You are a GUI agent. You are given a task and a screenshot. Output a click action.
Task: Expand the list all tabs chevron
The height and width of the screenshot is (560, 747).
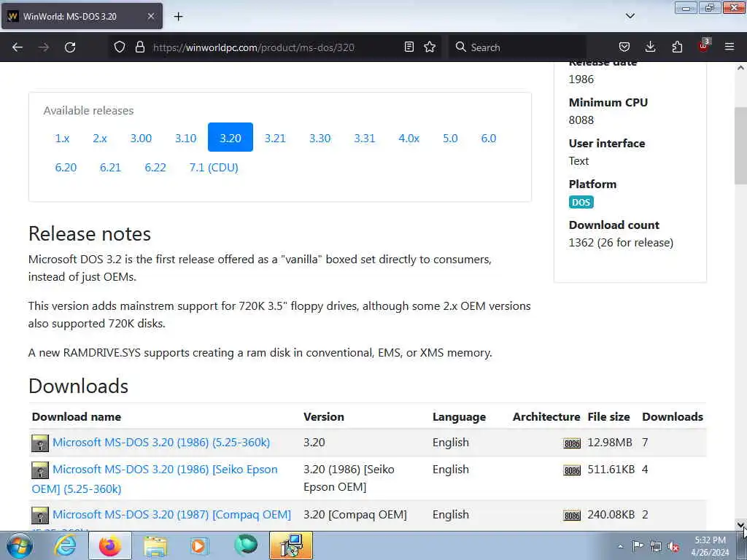tap(630, 16)
